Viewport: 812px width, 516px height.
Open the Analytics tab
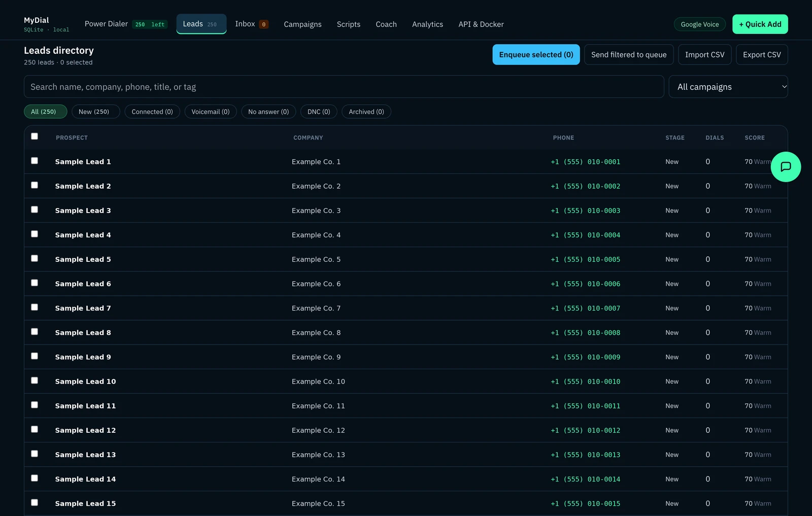pos(427,24)
